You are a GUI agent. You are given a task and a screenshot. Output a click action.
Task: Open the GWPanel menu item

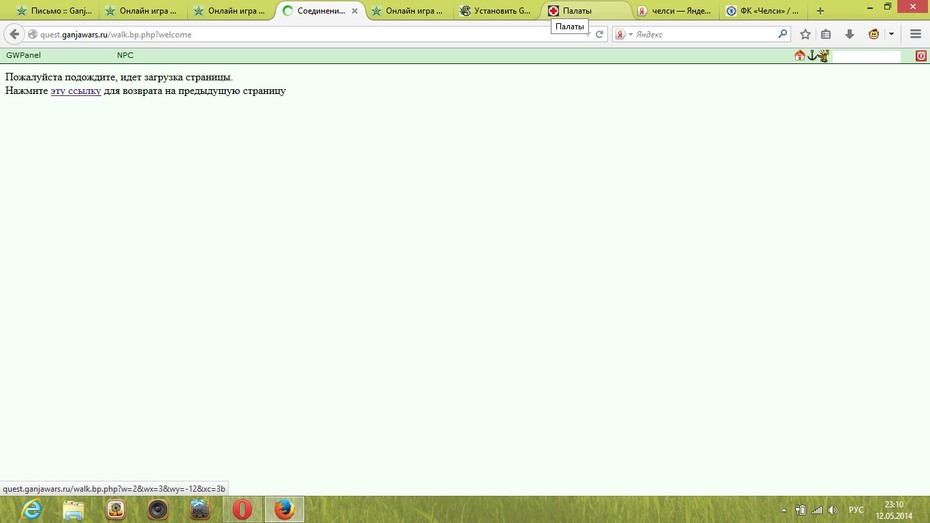[23, 55]
